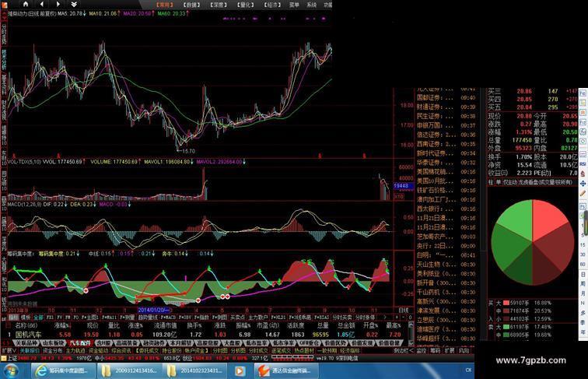The image size is (588, 379).
Task: Switch chart to 30-minute period
Action: point(583,254)
